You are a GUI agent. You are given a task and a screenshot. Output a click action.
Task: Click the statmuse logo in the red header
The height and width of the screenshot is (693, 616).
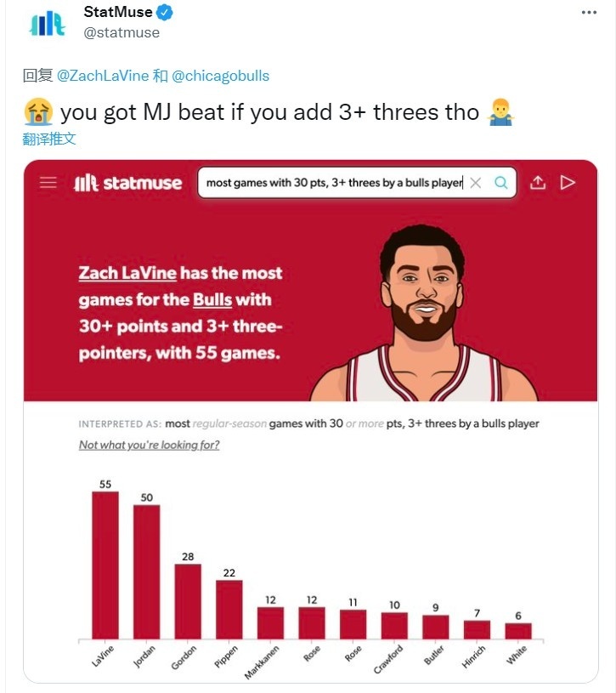pos(127,183)
